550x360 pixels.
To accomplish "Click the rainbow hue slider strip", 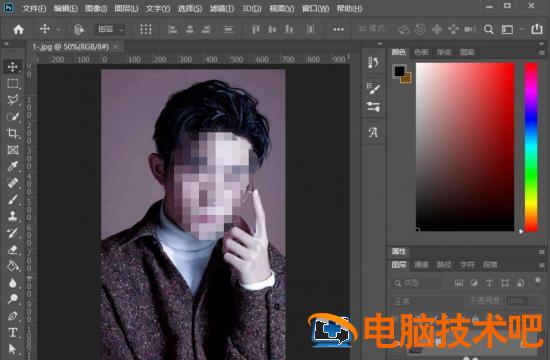I will (x=531, y=147).
